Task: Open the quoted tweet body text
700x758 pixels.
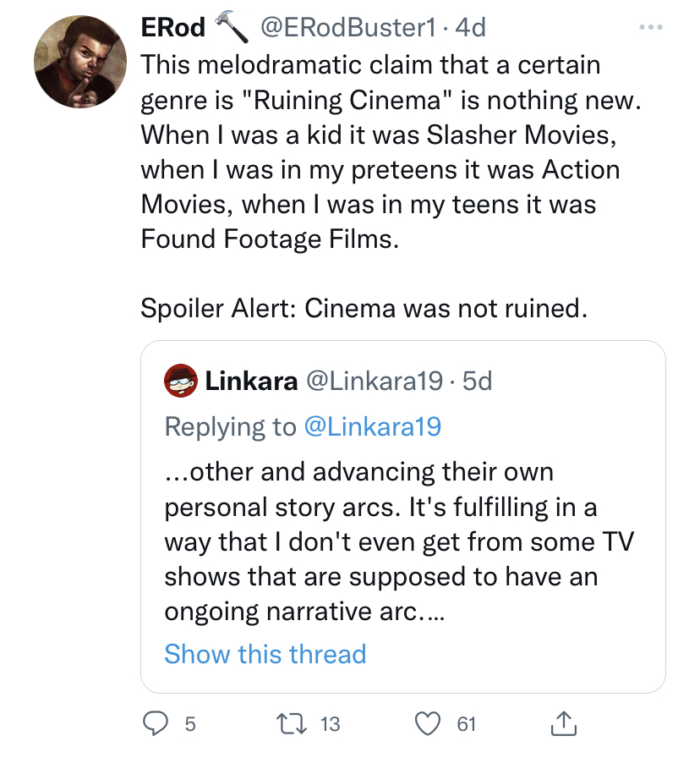Action: point(399,541)
